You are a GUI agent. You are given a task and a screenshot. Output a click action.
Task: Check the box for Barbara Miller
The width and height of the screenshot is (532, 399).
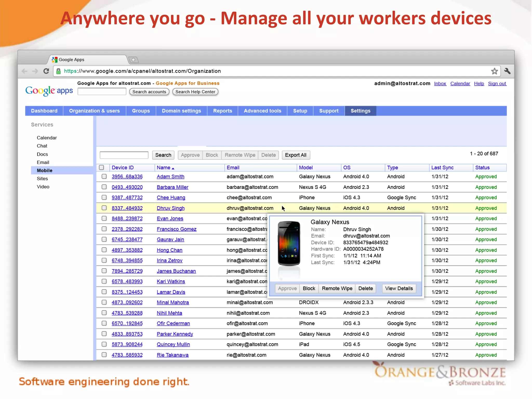tap(104, 187)
